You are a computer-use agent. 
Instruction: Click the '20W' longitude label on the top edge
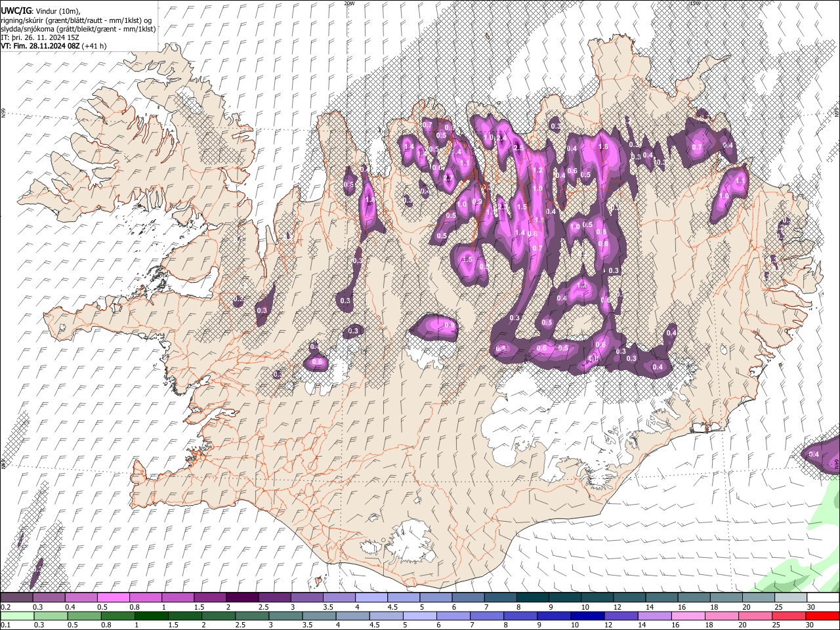click(349, 3)
